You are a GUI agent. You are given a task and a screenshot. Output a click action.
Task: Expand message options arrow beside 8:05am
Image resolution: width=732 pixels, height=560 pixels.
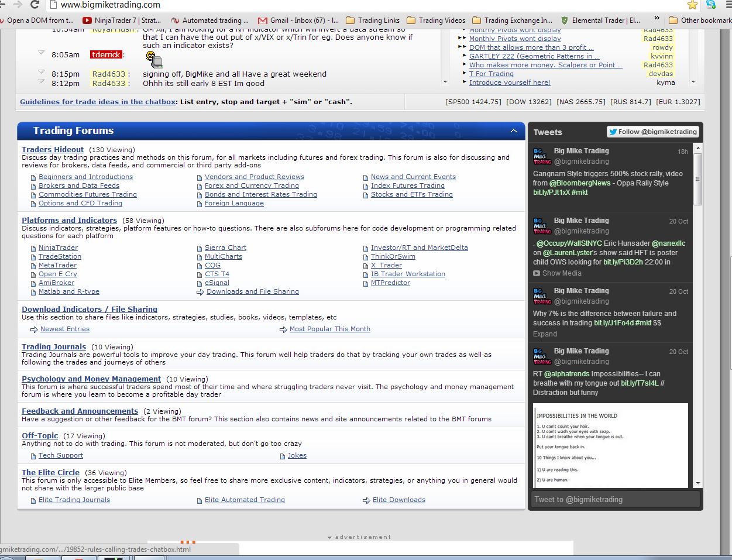[x=42, y=53]
